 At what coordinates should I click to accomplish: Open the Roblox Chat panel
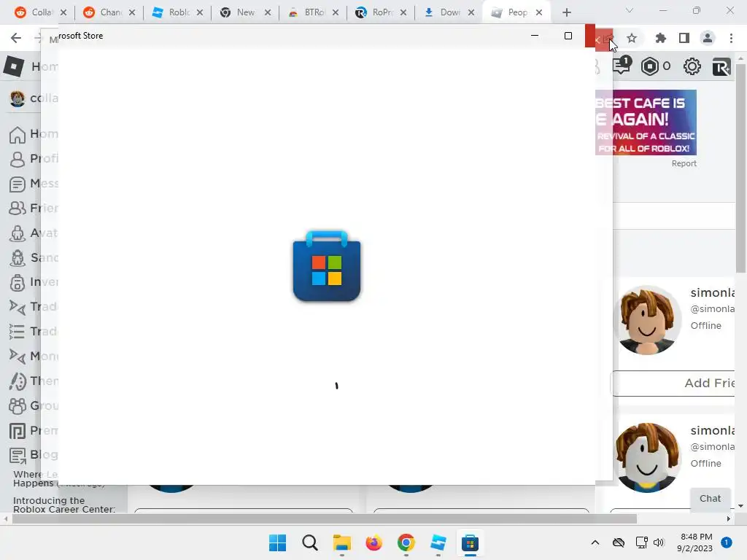pyautogui.click(x=710, y=499)
